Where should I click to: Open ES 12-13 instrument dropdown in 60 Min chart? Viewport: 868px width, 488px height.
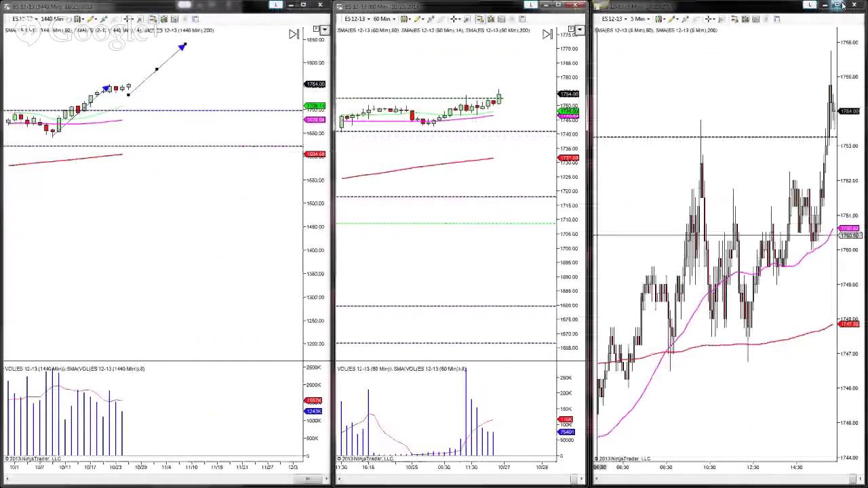point(357,19)
